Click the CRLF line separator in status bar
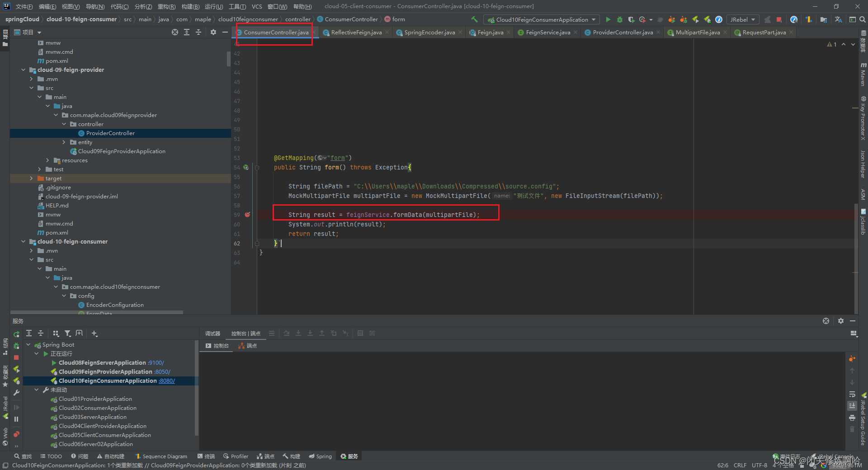The image size is (868, 470). (740, 465)
